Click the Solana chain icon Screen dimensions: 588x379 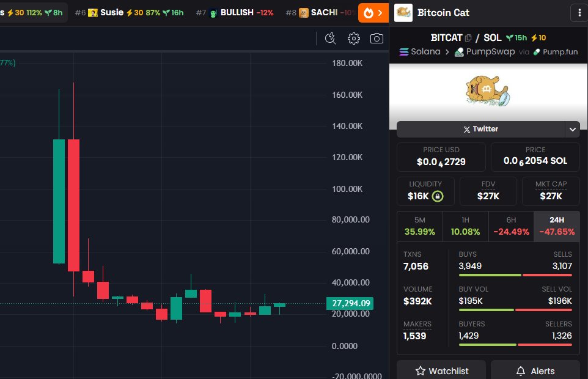pyautogui.click(x=404, y=52)
